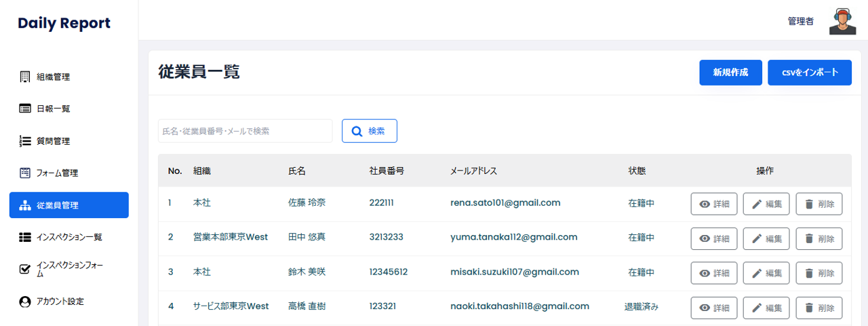Open 組織管理 from the sidebar
868x326 pixels.
pyautogui.click(x=53, y=77)
